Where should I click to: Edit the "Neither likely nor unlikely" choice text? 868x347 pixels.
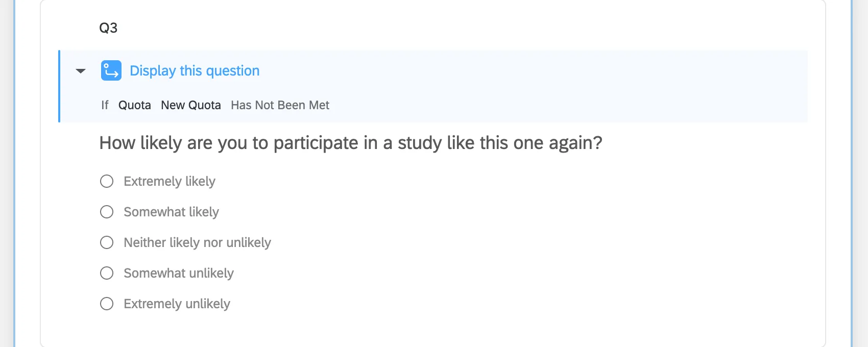point(198,242)
